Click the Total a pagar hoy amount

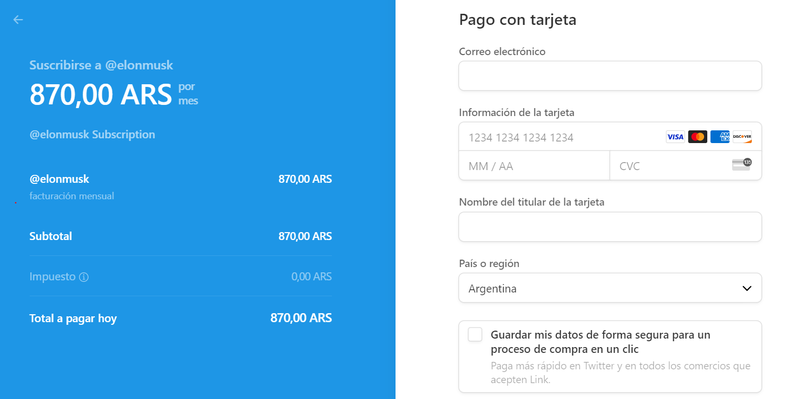[x=301, y=318]
